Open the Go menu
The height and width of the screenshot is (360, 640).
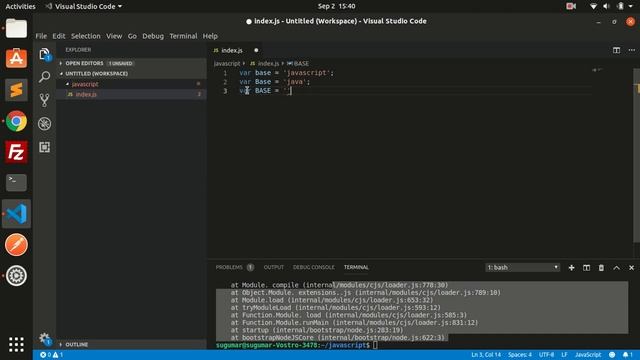(x=132, y=36)
